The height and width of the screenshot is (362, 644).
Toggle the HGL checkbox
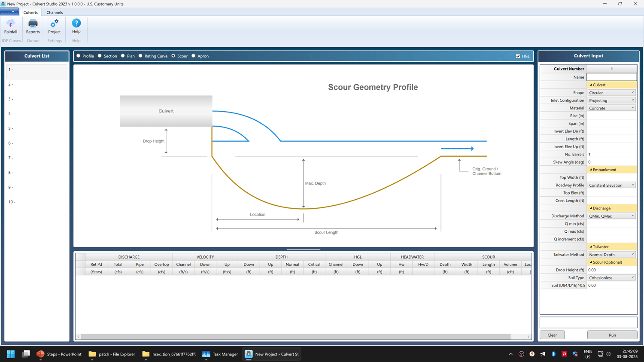[x=518, y=56]
